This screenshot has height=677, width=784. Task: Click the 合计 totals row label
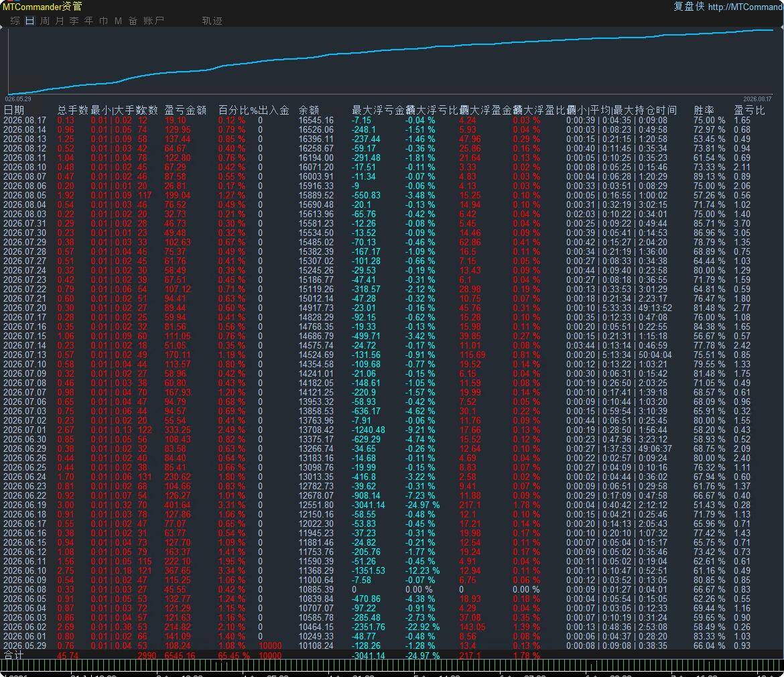[x=14, y=655]
